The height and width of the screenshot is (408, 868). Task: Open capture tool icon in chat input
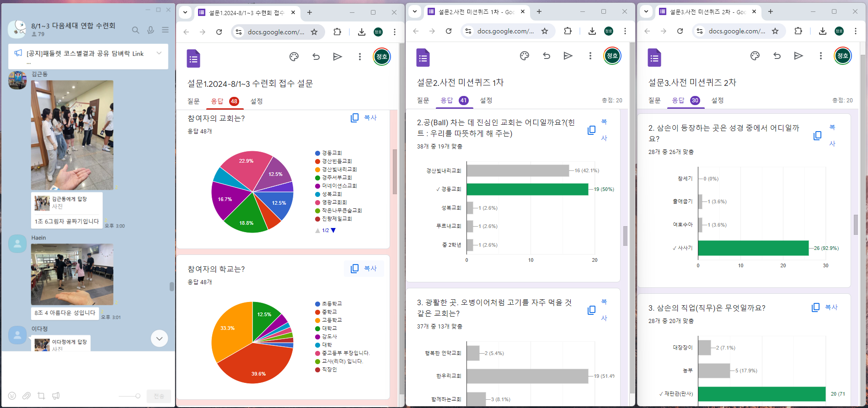(x=41, y=396)
